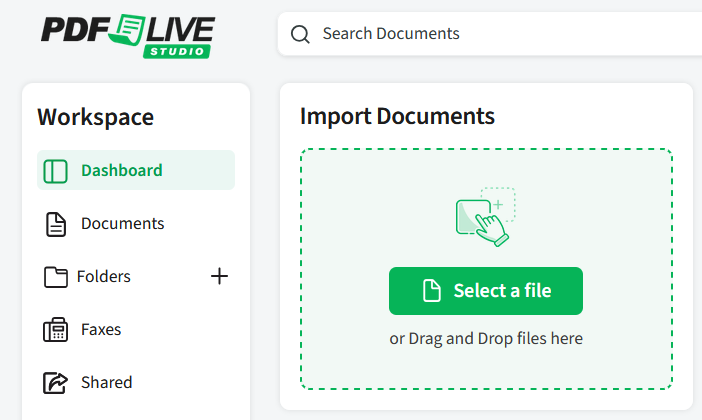Image resolution: width=702 pixels, height=420 pixels.
Task: Click the Faxes machine icon
Action: [x=56, y=330]
